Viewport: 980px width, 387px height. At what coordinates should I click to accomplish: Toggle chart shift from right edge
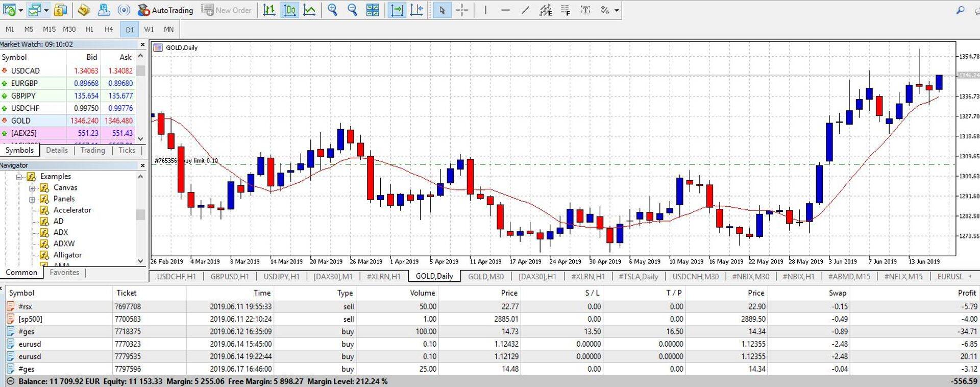(416, 10)
